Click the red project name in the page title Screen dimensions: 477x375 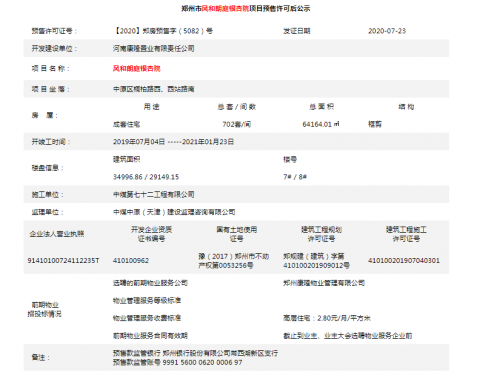pyautogui.click(x=226, y=9)
